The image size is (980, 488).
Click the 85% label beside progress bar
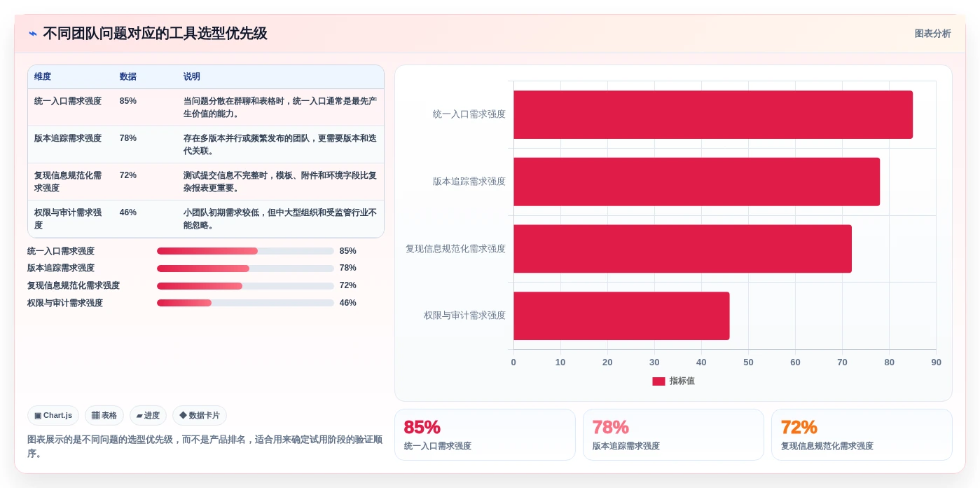coord(348,251)
